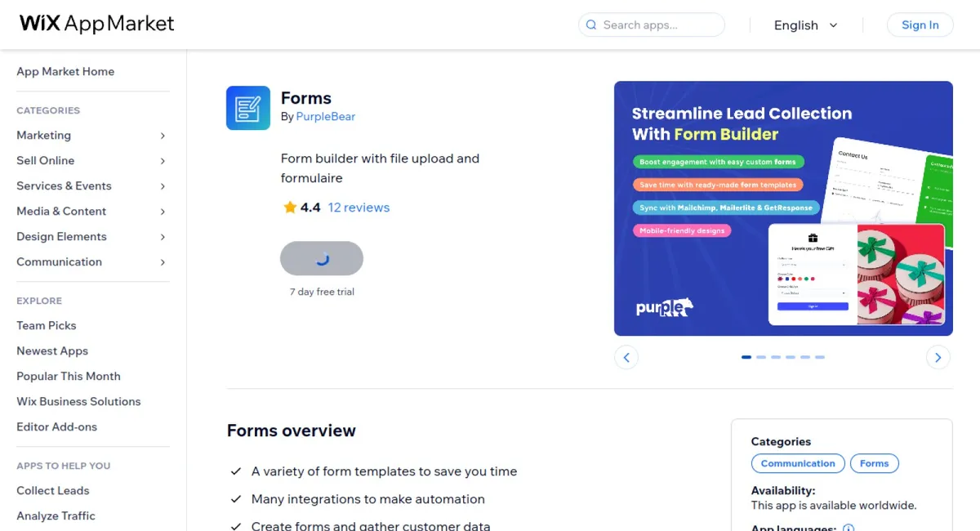980x531 pixels.
Task: Open Analyze Traffic apps
Action: (56, 516)
